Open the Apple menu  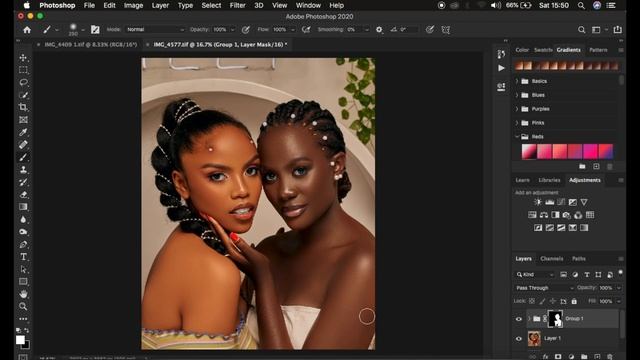(27, 5)
